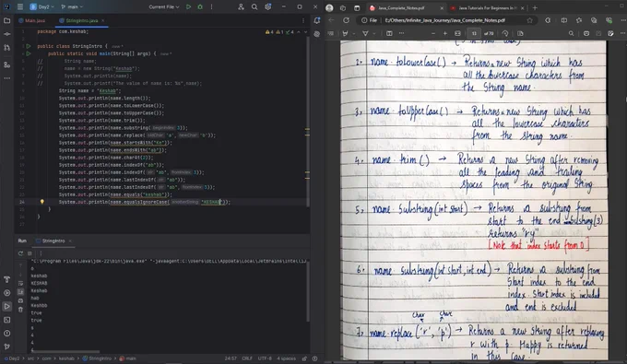This screenshot has width=627, height=364.
Task: Click the Edge address bar URL
Action: pyautogui.click(x=444, y=20)
